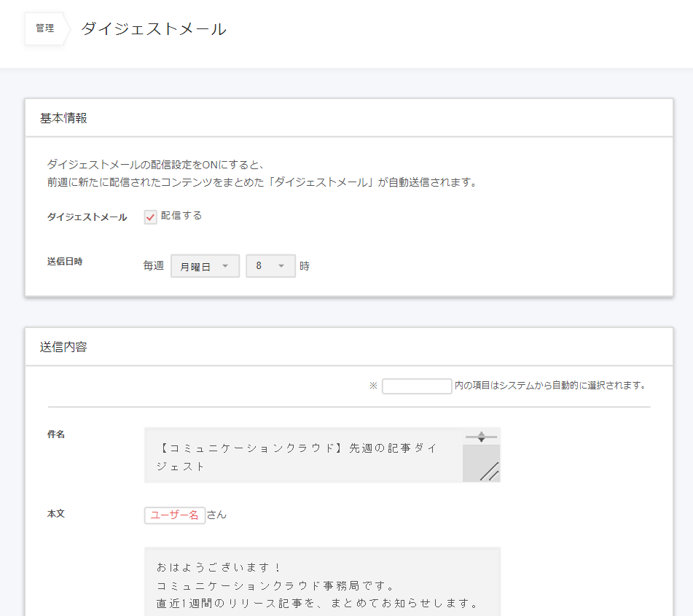Click into the 件名 subject text field
This screenshot has width=693, height=616.
point(302,455)
